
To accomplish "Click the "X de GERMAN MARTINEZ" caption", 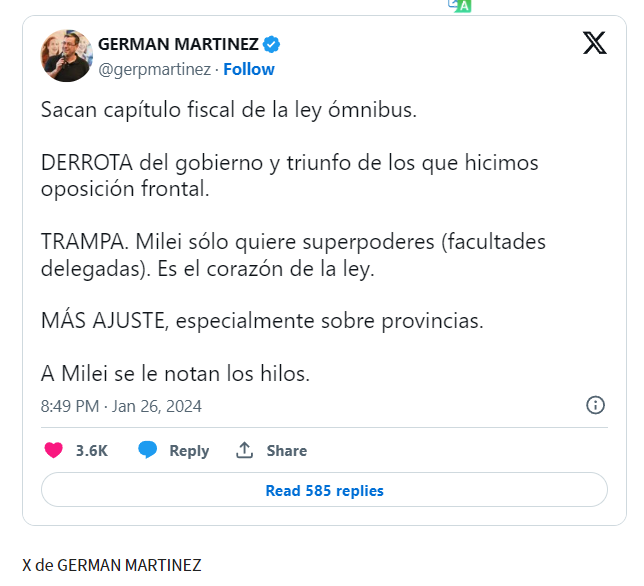I will click(112, 565).
